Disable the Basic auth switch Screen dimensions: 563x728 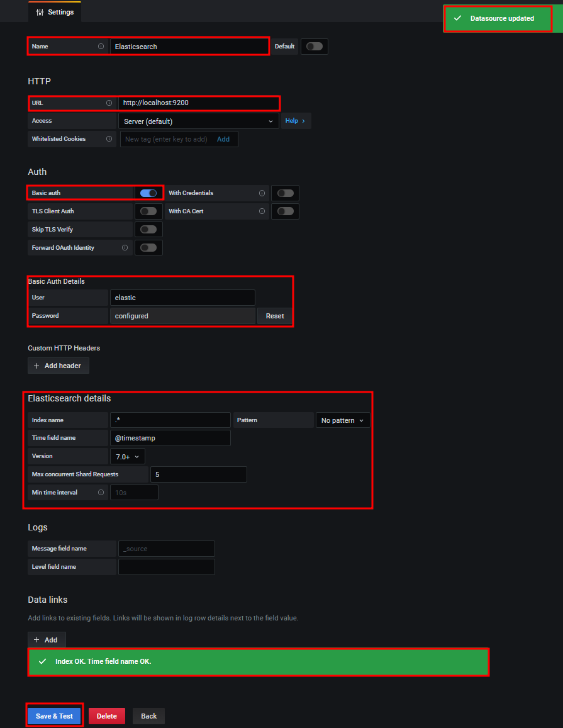click(x=148, y=193)
